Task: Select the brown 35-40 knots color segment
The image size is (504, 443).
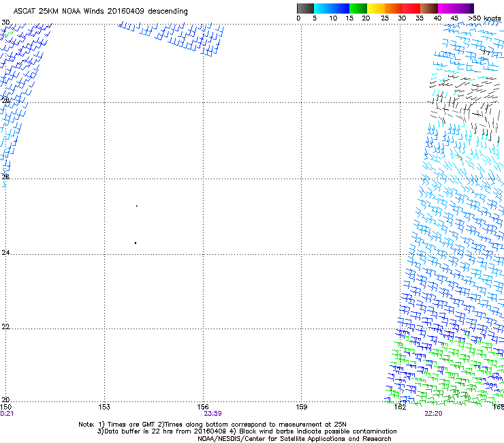Action: coord(429,8)
